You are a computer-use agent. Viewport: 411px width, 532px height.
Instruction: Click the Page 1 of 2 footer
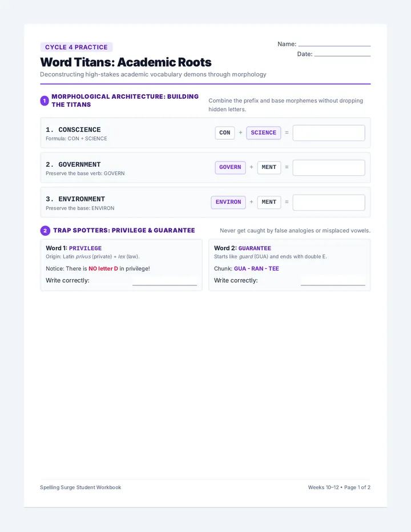tap(357, 487)
